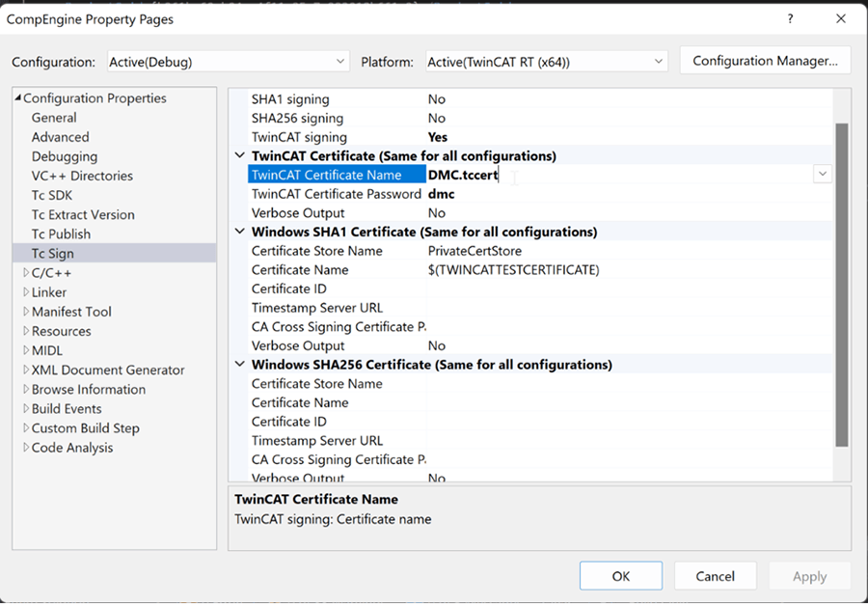The height and width of the screenshot is (604, 868).
Task: Select SHA1 Timestamp Server URL row
Action: pos(540,307)
